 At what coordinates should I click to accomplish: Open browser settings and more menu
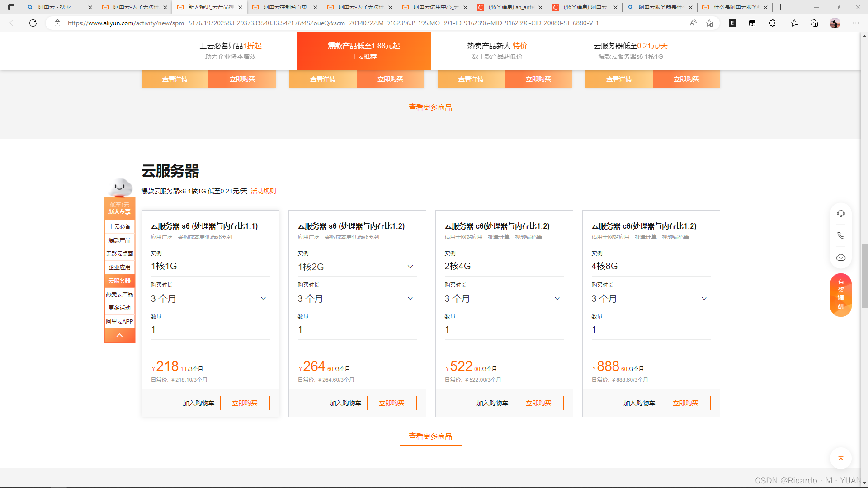tap(856, 23)
